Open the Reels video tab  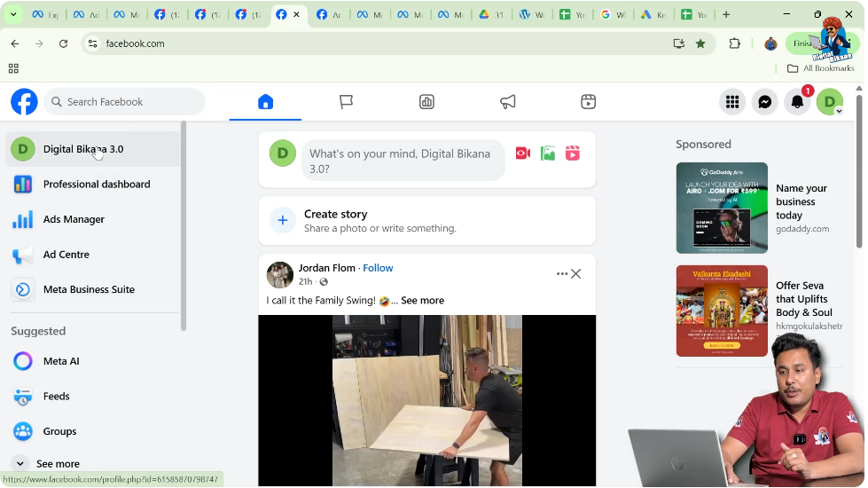[x=589, y=102]
